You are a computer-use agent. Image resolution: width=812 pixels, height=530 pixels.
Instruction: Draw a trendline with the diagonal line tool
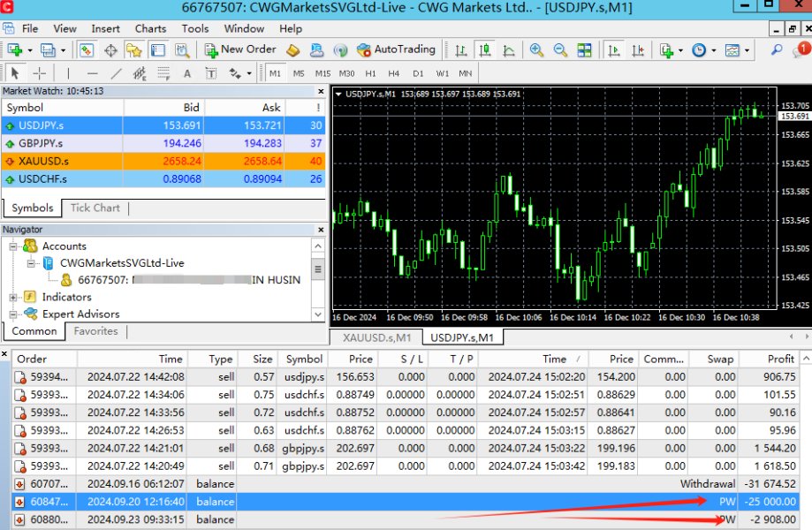point(117,73)
